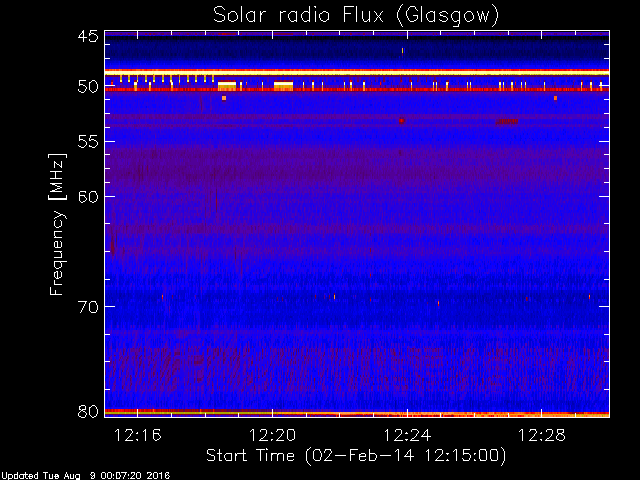The height and width of the screenshot is (480, 640).
Task: Click the 55 MHz frequency label
Action: [88, 142]
